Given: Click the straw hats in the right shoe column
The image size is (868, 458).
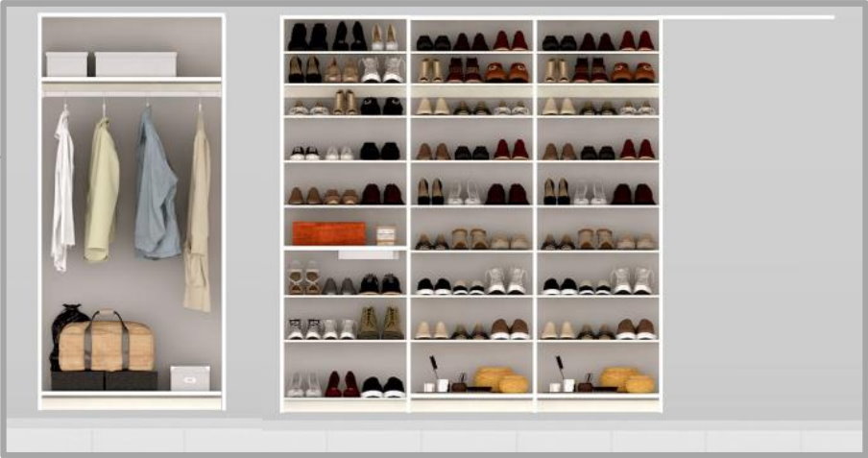Looking at the screenshot, I should pos(627,379).
